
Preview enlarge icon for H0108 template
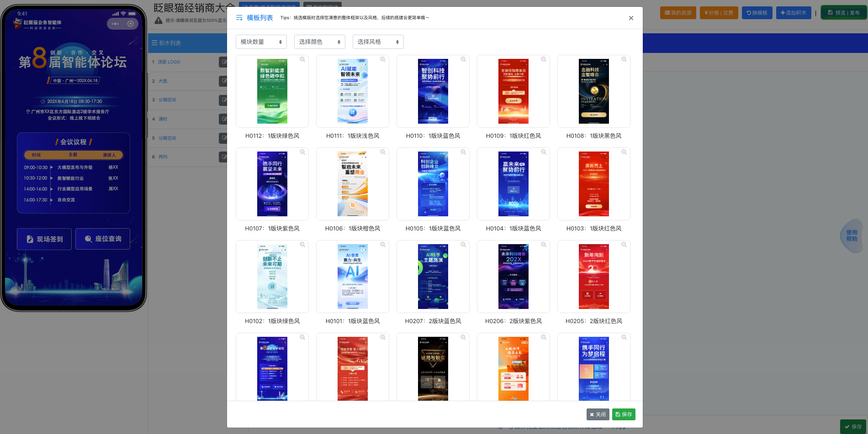pyautogui.click(x=624, y=60)
